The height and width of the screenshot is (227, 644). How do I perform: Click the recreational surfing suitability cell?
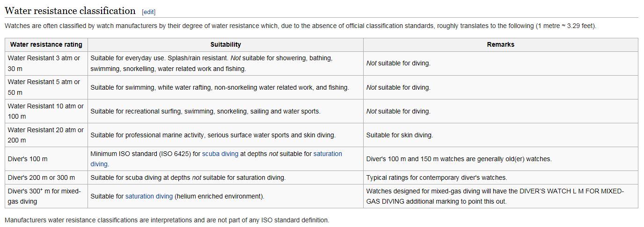[226, 111]
